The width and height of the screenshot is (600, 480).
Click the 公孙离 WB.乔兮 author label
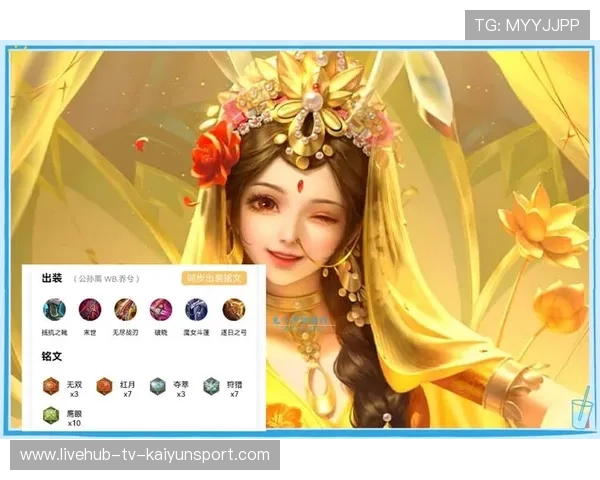click(107, 279)
